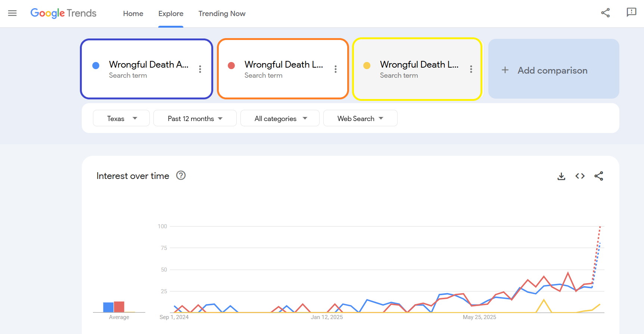
Task: Open the Past 12 months time dropdown
Action: (x=195, y=118)
